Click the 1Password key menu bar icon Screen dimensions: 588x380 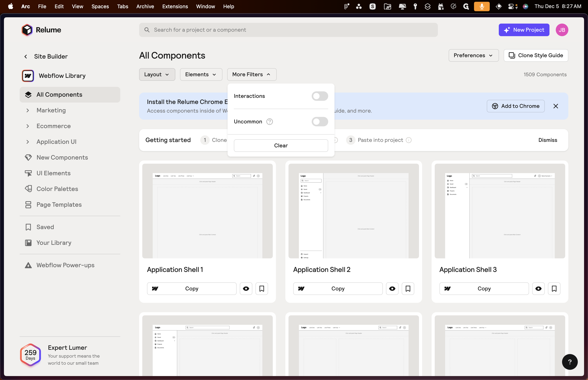coord(415,6)
